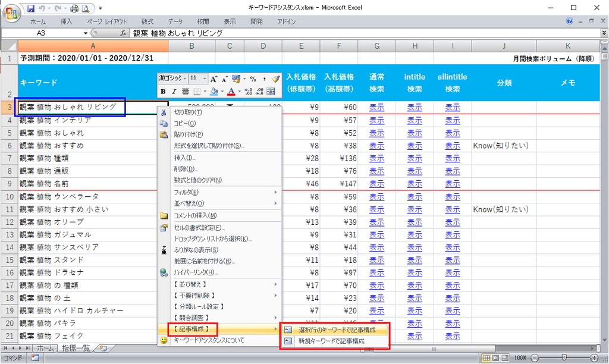Expand the Customize Quick Access Toolbar arrow

100,8
